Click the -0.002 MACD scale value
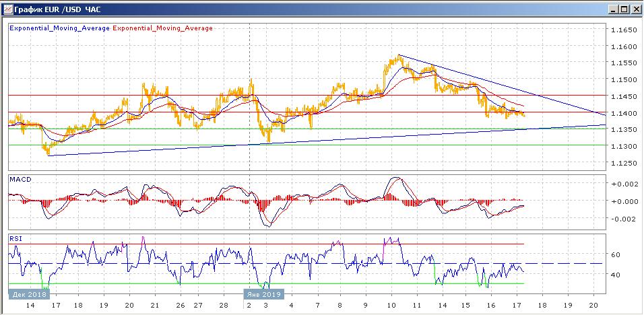 pos(624,219)
